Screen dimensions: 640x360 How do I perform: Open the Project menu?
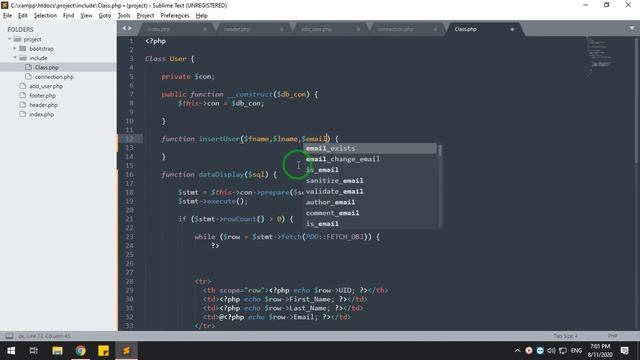pyautogui.click(x=145, y=16)
